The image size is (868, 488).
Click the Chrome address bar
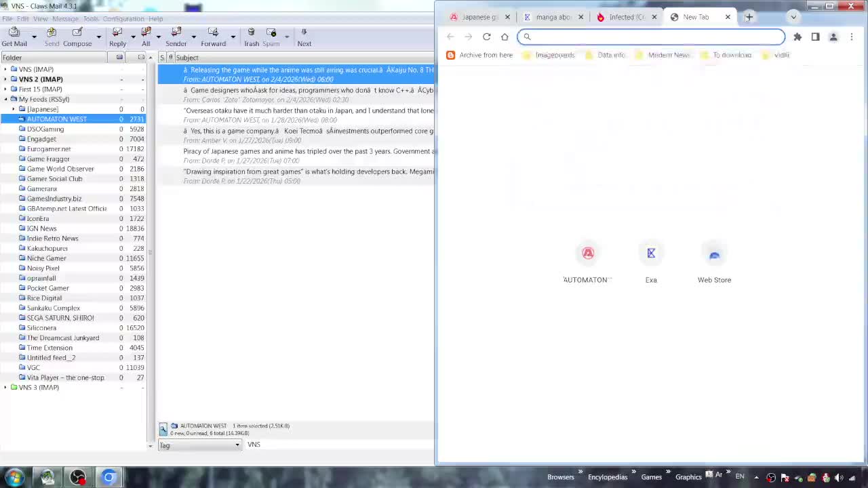[x=651, y=37]
